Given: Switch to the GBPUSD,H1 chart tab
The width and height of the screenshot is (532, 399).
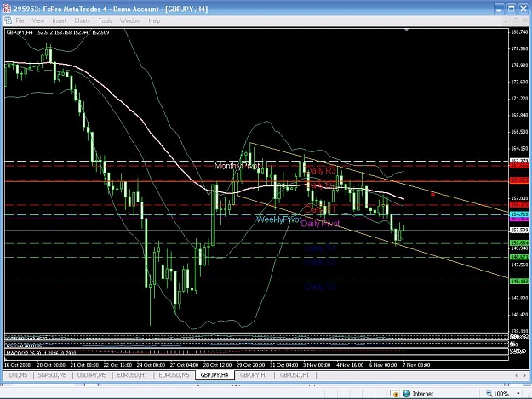Looking at the screenshot, I should coord(295,375).
